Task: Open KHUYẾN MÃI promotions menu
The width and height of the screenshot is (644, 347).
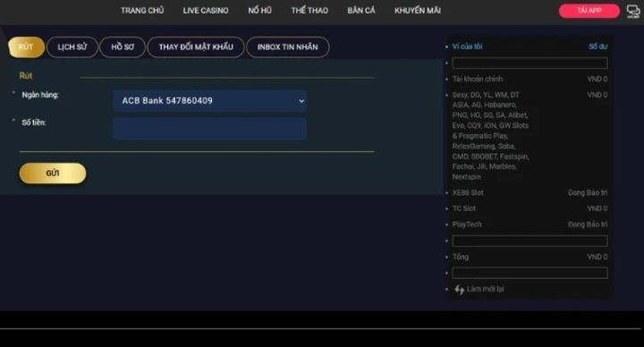Action: pyautogui.click(x=418, y=11)
